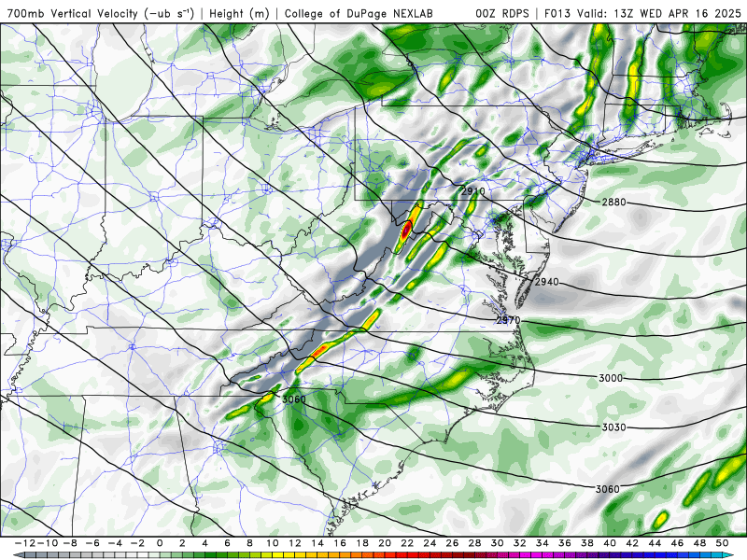Click the 3000 height contour label

point(611,378)
